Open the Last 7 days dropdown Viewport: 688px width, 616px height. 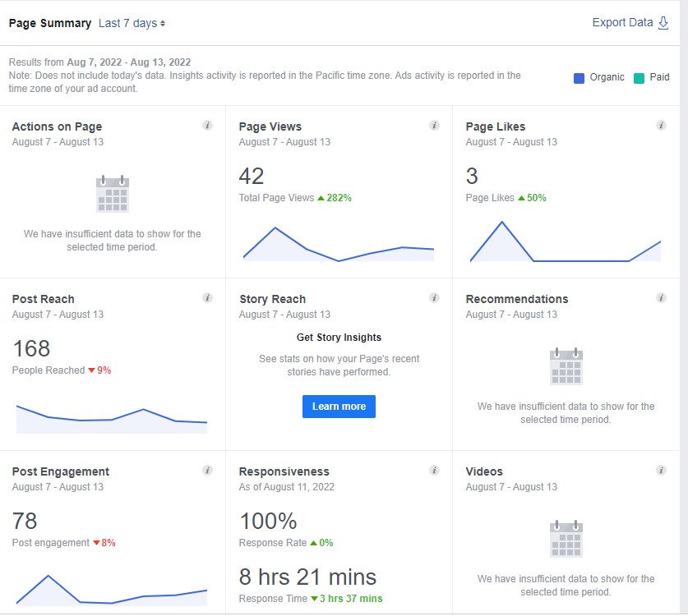[x=132, y=23]
